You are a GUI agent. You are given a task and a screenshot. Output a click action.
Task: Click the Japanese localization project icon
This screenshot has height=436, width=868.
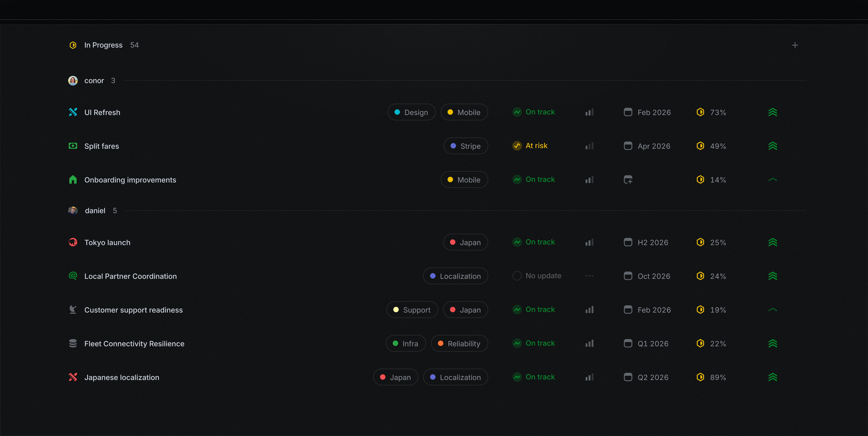73,377
